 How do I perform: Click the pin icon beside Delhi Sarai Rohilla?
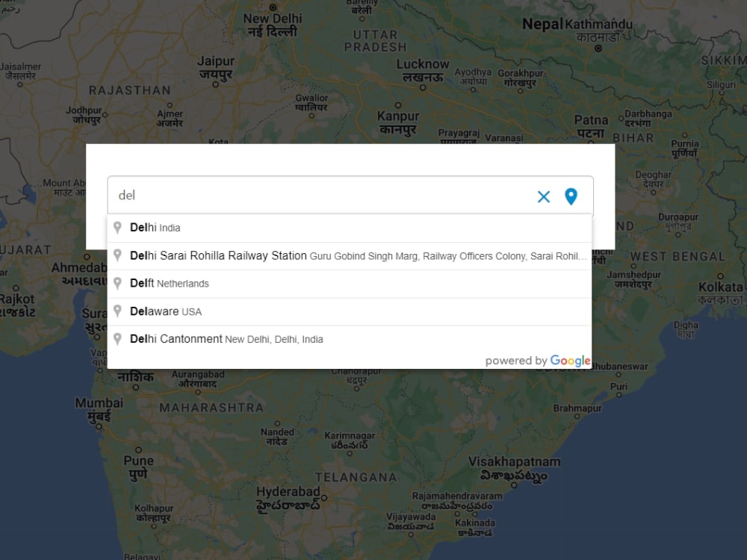point(117,255)
